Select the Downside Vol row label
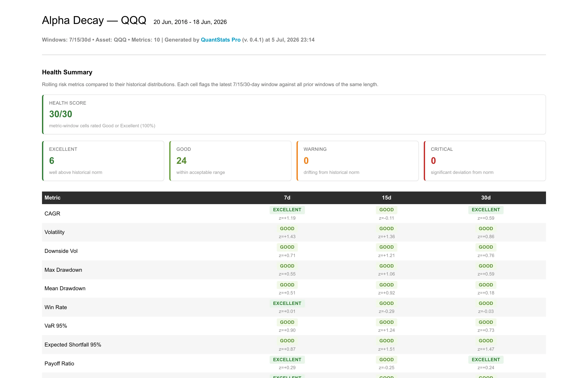The width and height of the screenshot is (588, 378). click(x=61, y=251)
